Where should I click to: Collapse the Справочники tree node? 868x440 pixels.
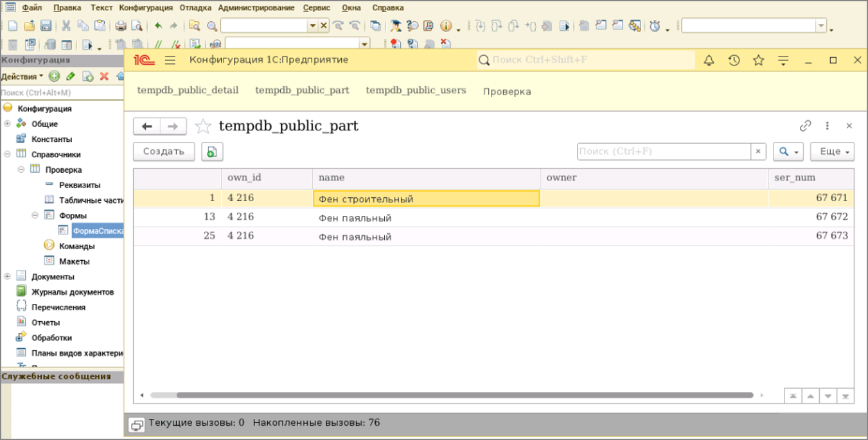click(7, 154)
